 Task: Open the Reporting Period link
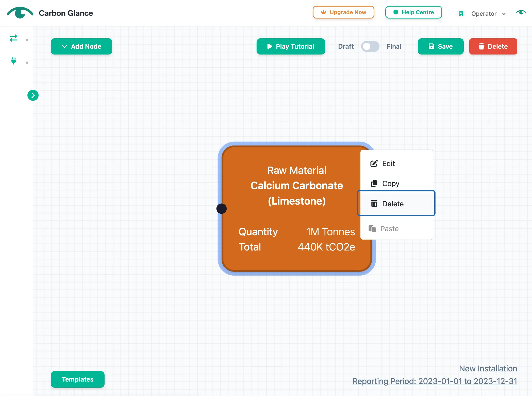click(435, 381)
